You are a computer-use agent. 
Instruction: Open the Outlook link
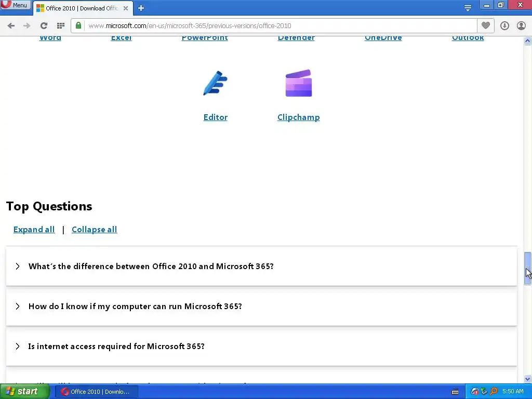coord(468,38)
